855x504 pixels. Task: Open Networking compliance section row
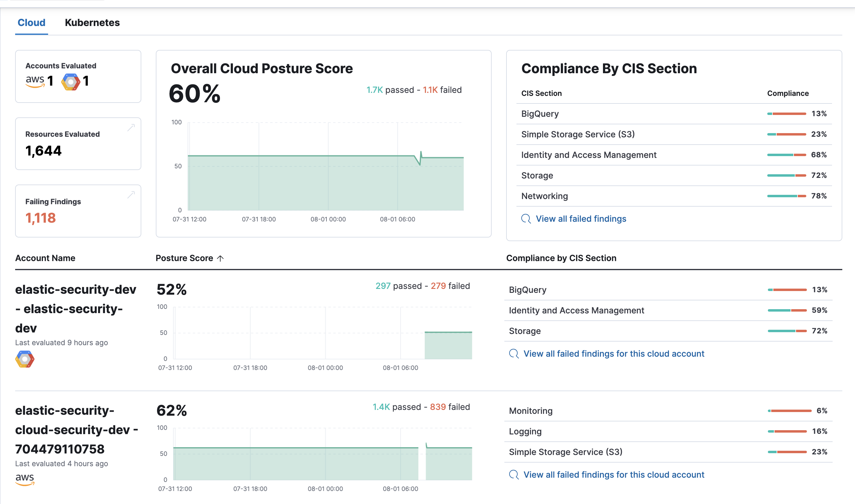point(674,196)
